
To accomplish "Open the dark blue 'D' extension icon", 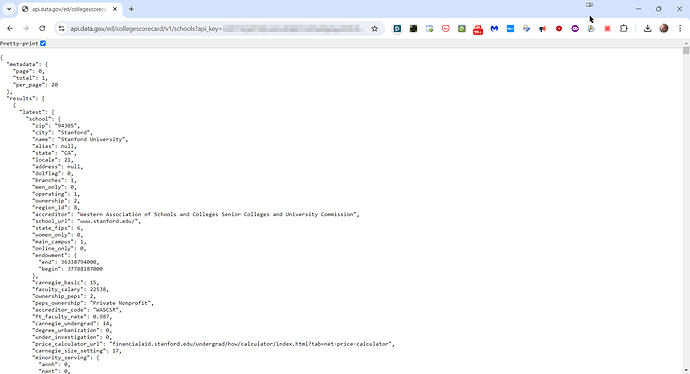I will click(397, 29).
